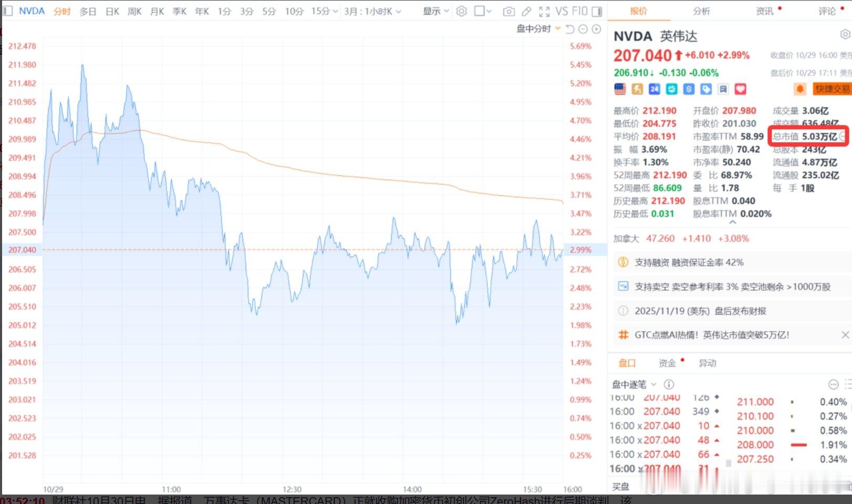This screenshot has width=852, height=504.
Task: Add NVDA to favorites with heart icon
Action: 740,89
